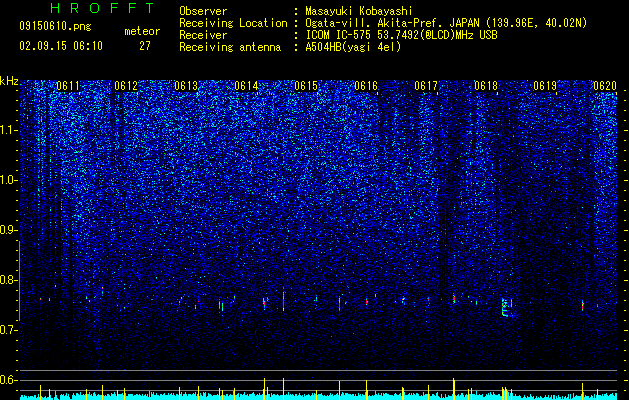Image resolution: width=629 pixels, height=400 pixels.
Task: Click the date 02.09.15 06:10
Action: click(61, 46)
